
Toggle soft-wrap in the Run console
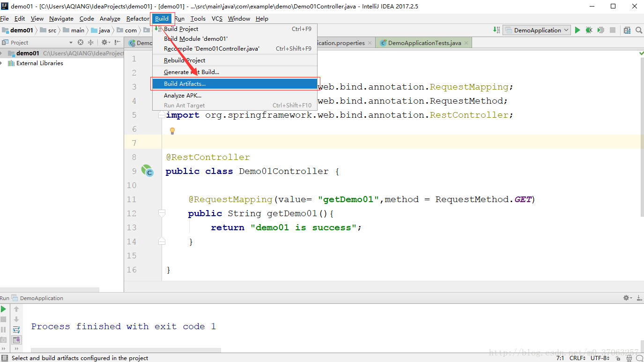pyautogui.click(x=16, y=330)
